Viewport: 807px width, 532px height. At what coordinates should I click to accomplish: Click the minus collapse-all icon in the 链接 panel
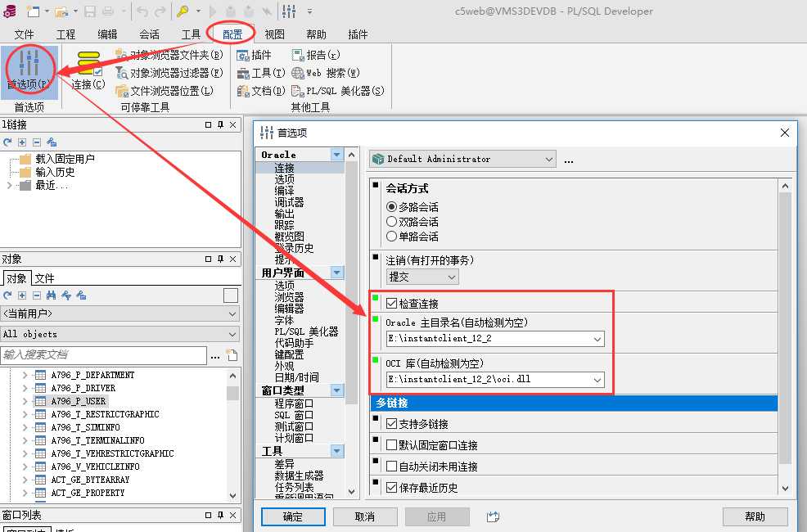click(x=37, y=142)
